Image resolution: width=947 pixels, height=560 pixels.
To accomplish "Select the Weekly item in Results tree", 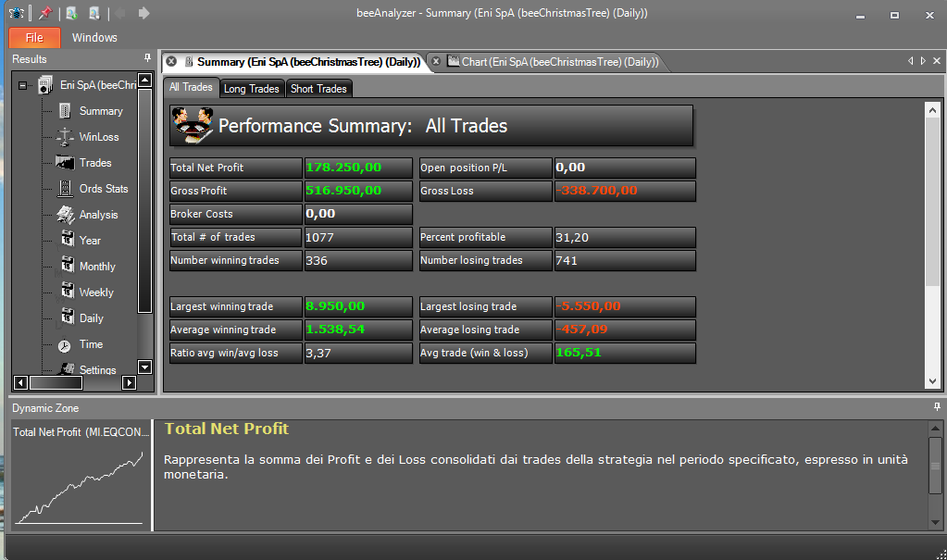I will (96, 292).
